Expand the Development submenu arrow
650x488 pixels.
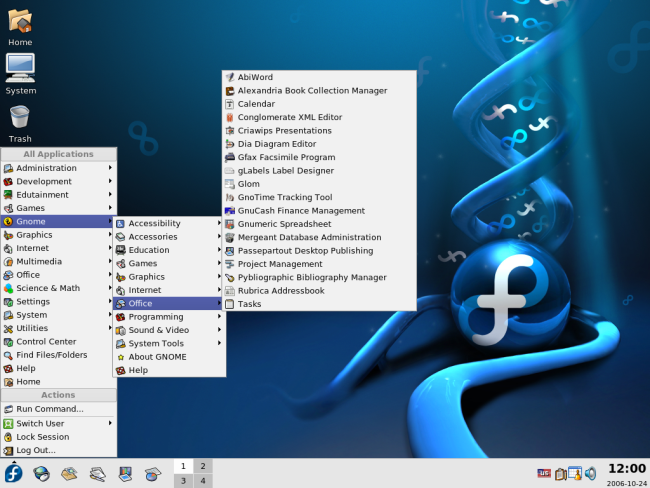pos(110,181)
